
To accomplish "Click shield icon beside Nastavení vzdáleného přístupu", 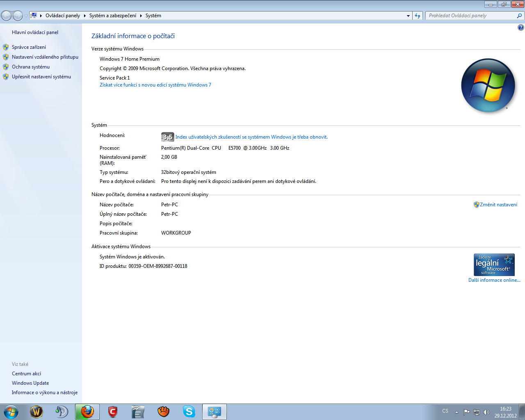I will 6,57.
